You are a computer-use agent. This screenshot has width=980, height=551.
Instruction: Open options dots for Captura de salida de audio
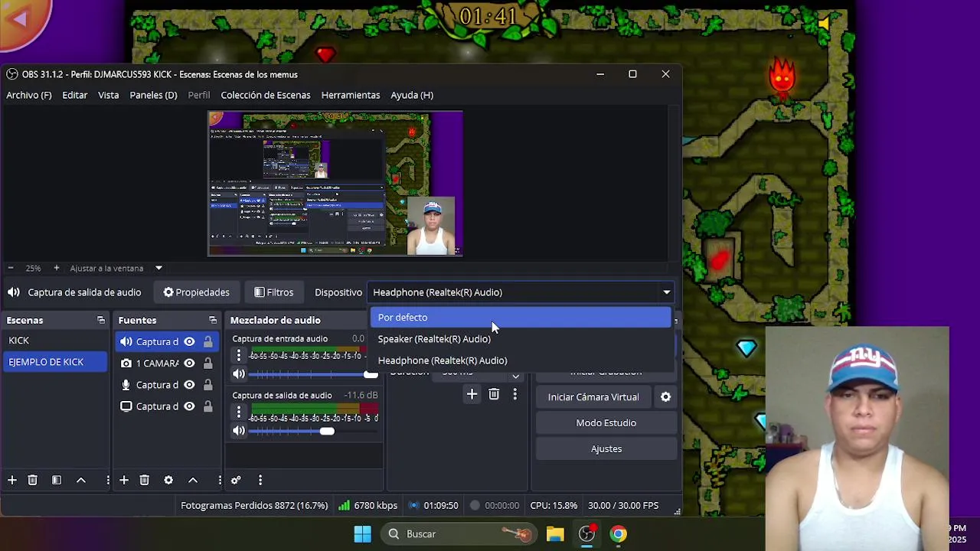239,412
